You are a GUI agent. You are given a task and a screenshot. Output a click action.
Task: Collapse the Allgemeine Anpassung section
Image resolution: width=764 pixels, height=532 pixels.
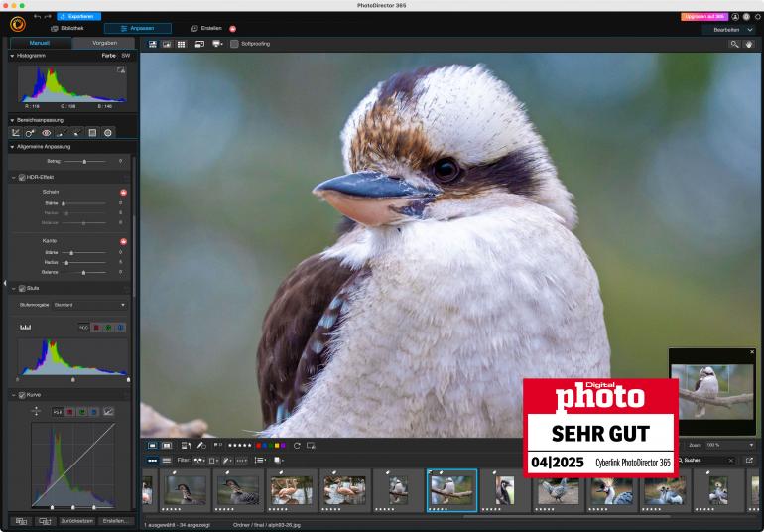(12, 146)
